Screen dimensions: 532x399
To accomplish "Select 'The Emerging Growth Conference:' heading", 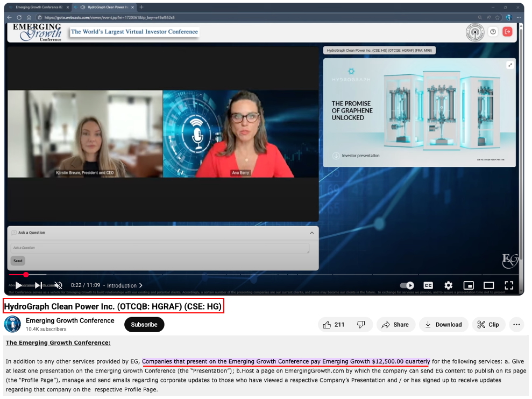I will (x=58, y=342).
